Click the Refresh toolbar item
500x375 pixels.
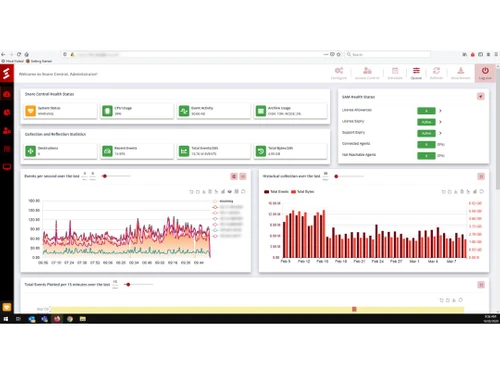coord(436,73)
